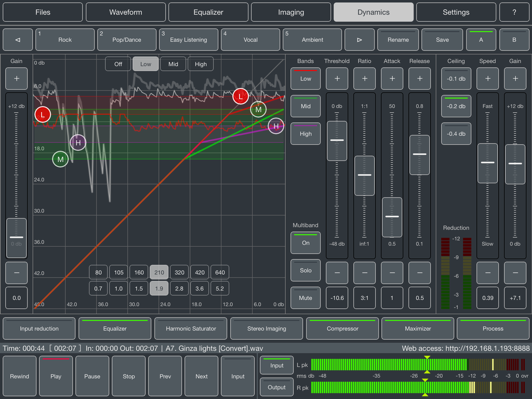Decrease Threshold with its minus button
532x399 pixels.
click(x=337, y=272)
